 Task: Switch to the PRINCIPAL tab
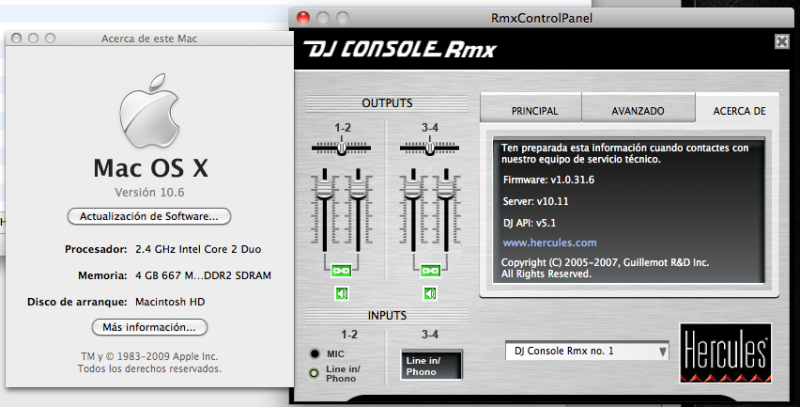point(531,108)
